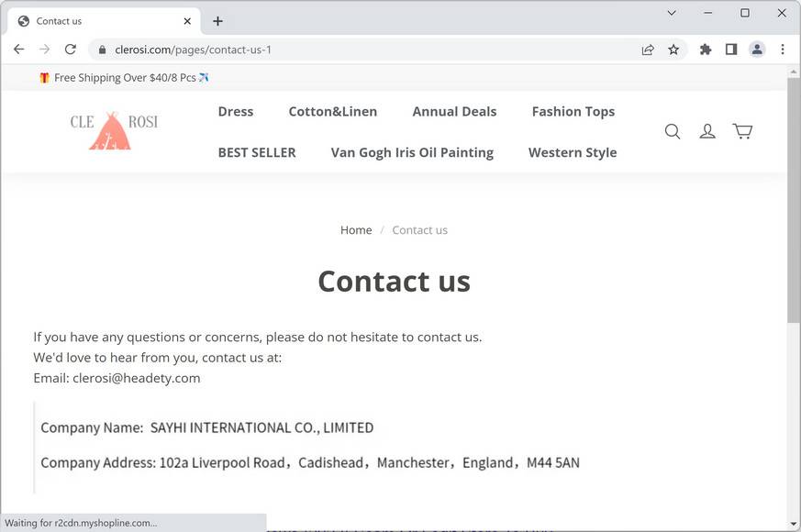Image resolution: width=801 pixels, height=532 pixels.
Task: View site information lock icon
Action: point(102,50)
